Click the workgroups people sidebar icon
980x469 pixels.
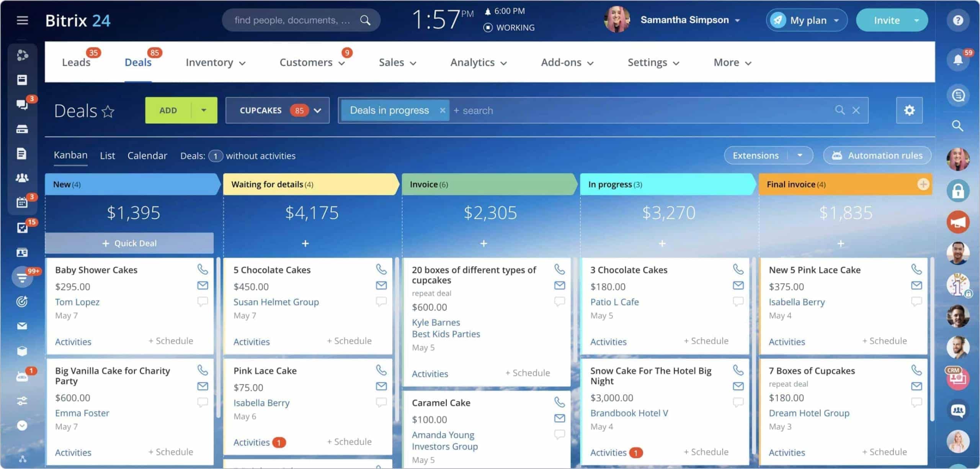point(22,178)
